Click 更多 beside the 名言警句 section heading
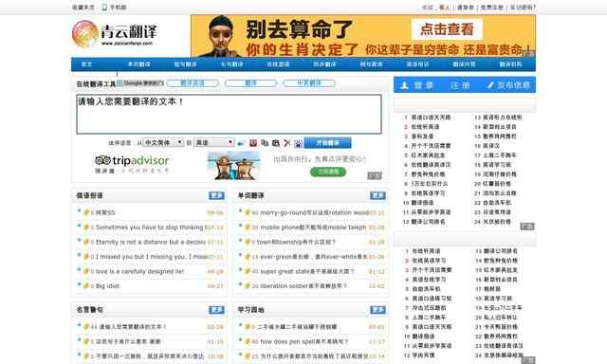Screen dimensions: 607x364 pyautogui.click(x=216, y=310)
